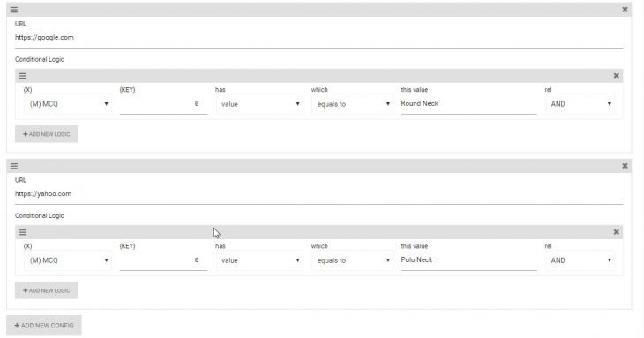Click hamburger handle of yahoo.com config
Screen dimensions: 644x338
[14, 166]
